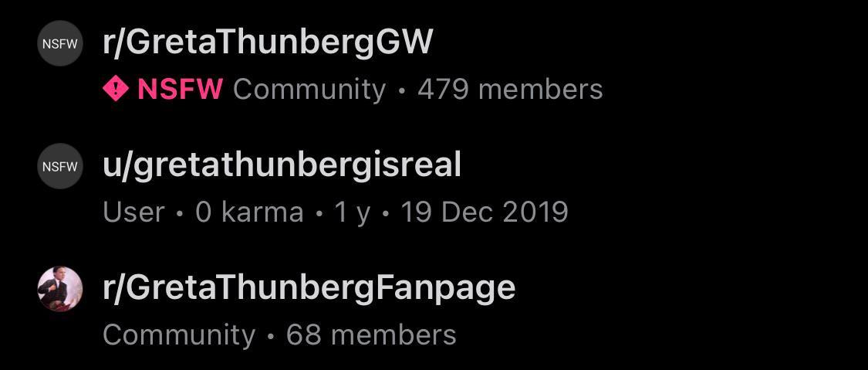The image size is (868, 370).
Task: Click the 19 Dec 2019 join date
Action: click(x=485, y=212)
